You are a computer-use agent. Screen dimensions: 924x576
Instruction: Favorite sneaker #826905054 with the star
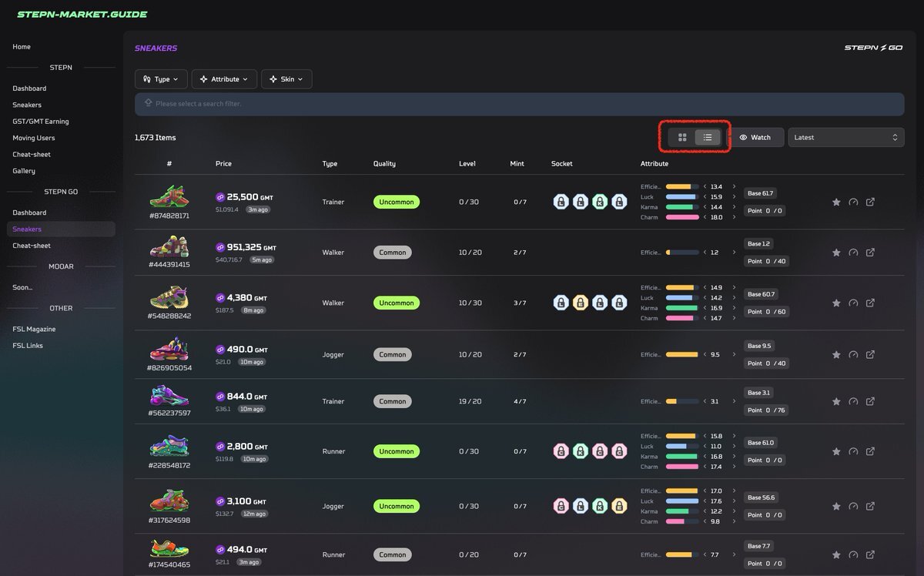(x=836, y=354)
